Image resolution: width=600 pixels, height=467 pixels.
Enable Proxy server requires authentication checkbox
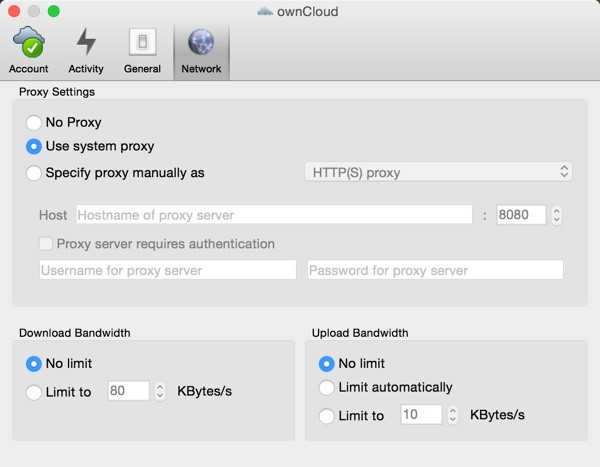(46, 243)
